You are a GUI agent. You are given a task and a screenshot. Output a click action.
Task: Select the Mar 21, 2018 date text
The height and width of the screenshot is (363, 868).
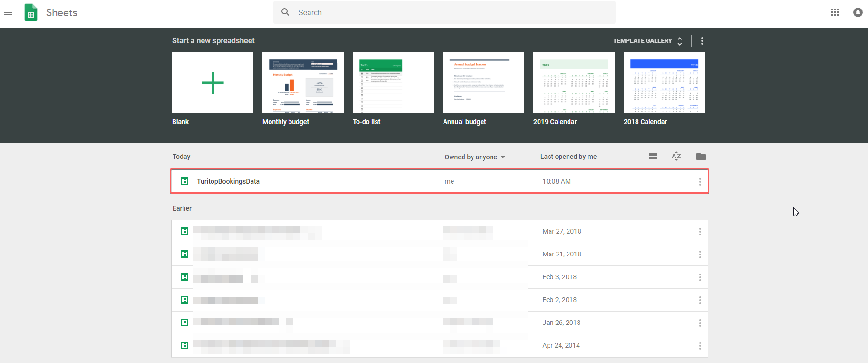point(562,254)
